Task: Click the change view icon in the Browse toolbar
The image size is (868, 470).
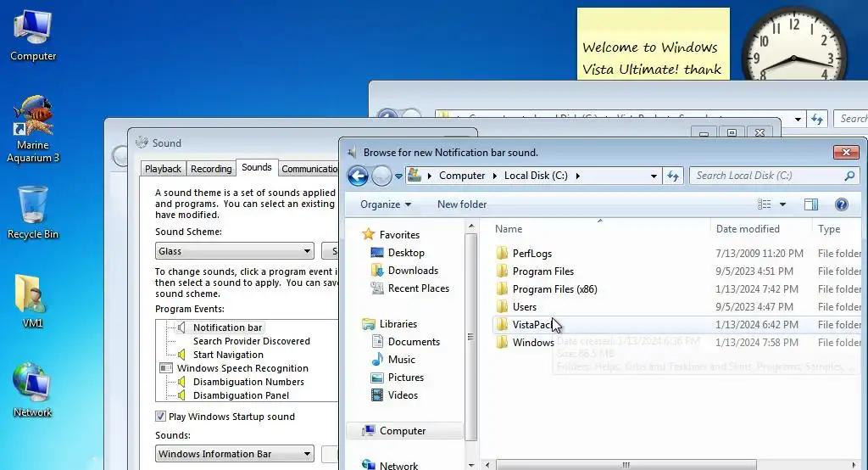Action: pyautogui.click(x=765, y=204)
